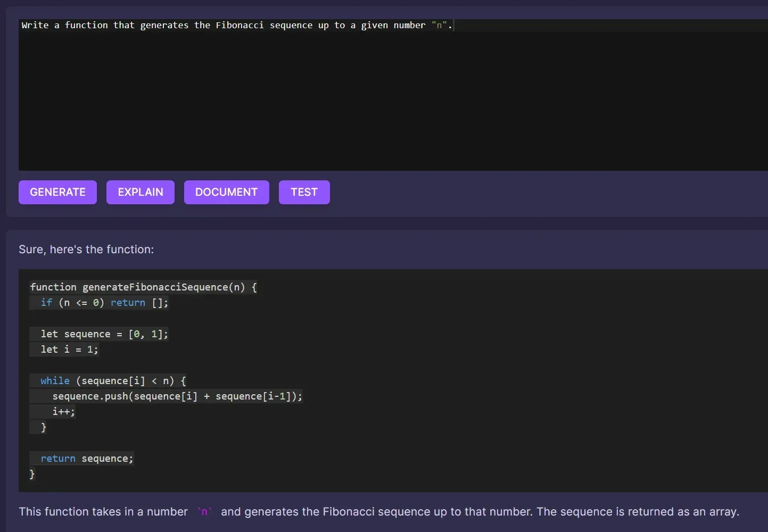Viewport: 768px width, 532px height.
Task: Click the "Sure, here's the function:" text
Action: tap(86, 249)
